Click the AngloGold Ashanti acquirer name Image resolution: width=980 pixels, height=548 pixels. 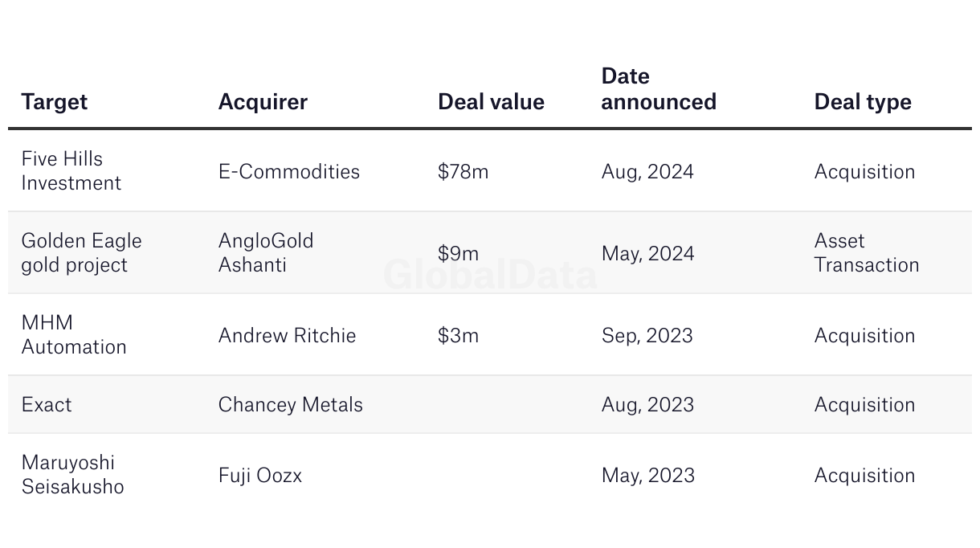point(266,253)
